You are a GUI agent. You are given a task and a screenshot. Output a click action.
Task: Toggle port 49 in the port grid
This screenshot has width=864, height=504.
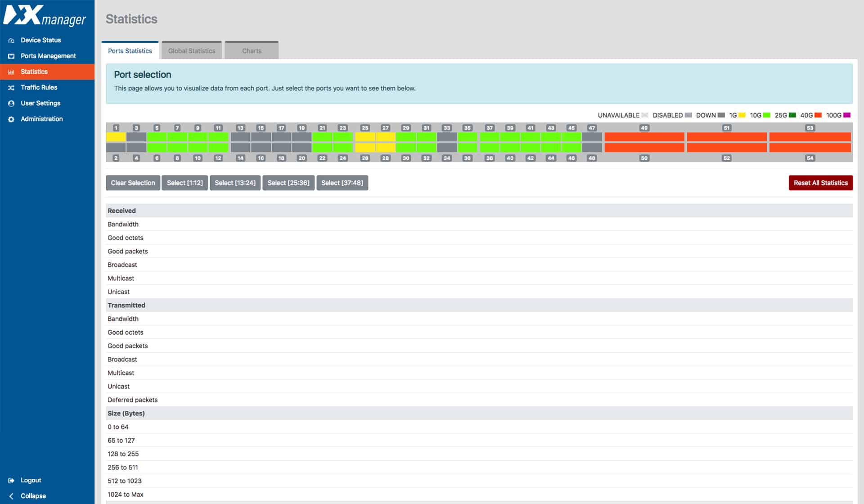click(644, 136)
